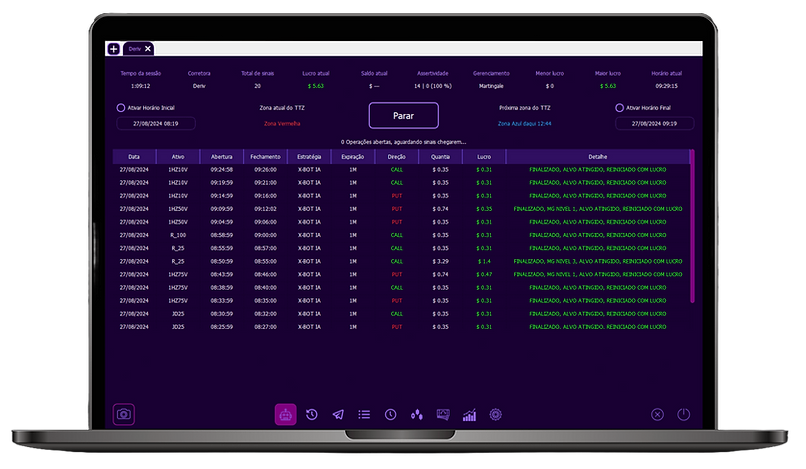Viewport: 806px width, 469px height.
Task: Sort by the Lucro column header
Action: [484, 157]
